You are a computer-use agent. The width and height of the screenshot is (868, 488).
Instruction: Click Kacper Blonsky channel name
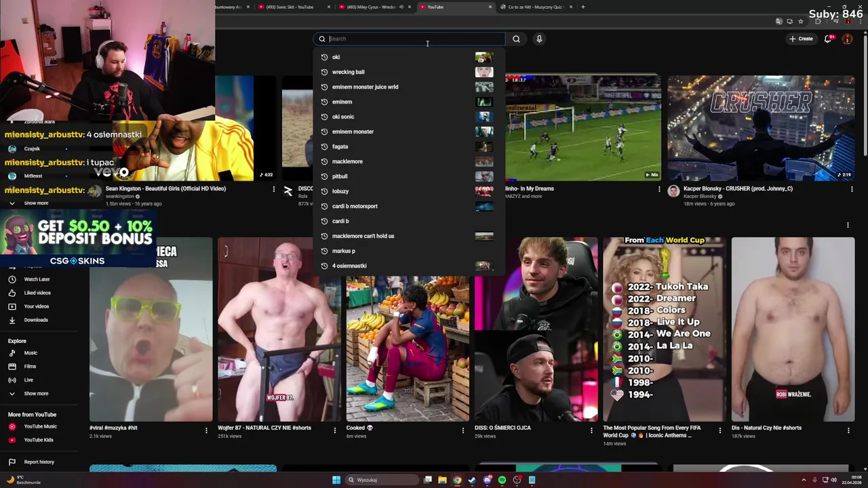pos(700,197)
